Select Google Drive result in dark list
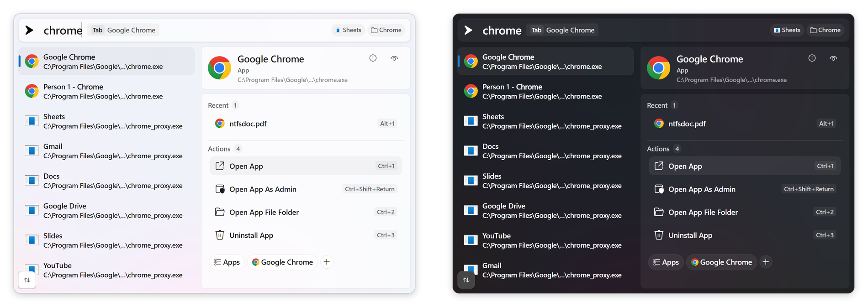This screenshot has width=868, height=307. tap(545, 210)
